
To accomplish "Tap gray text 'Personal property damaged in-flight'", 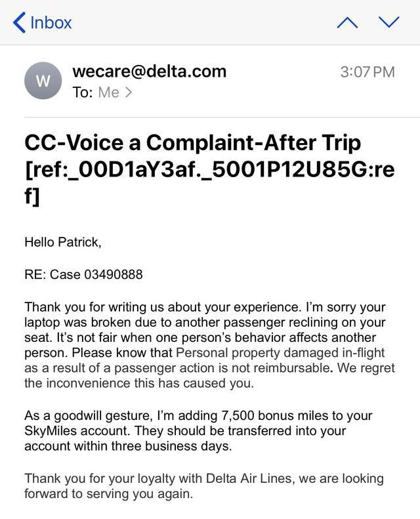I will (x=280, y=353).
